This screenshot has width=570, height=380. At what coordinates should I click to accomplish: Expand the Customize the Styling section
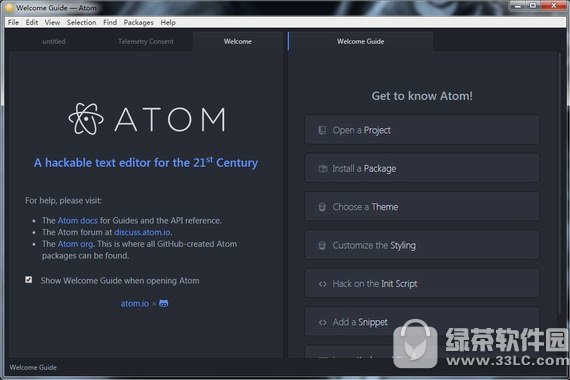pos(422,245)
